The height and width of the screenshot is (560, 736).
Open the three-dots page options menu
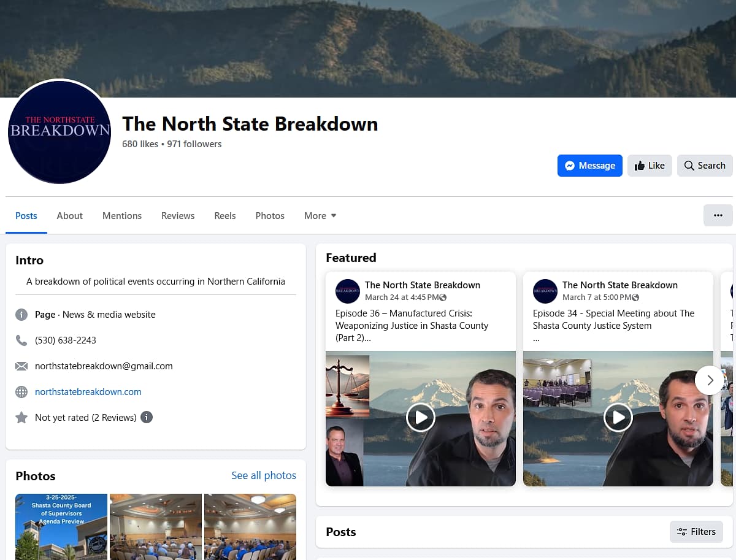tap(718, 215)
